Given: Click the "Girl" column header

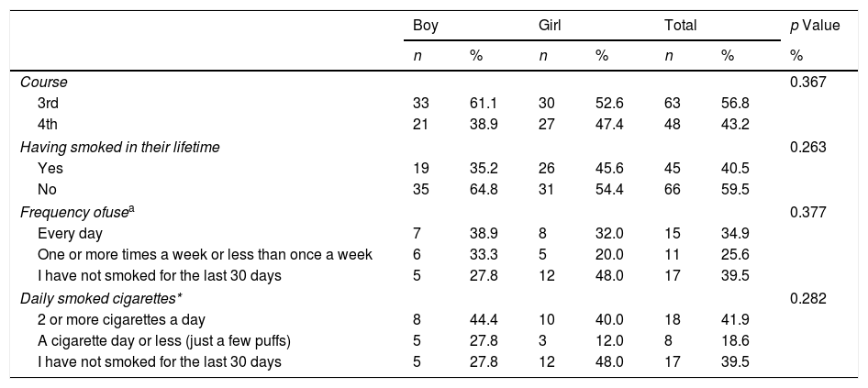Looking at the screenshot, I should [x=550, y=27].
